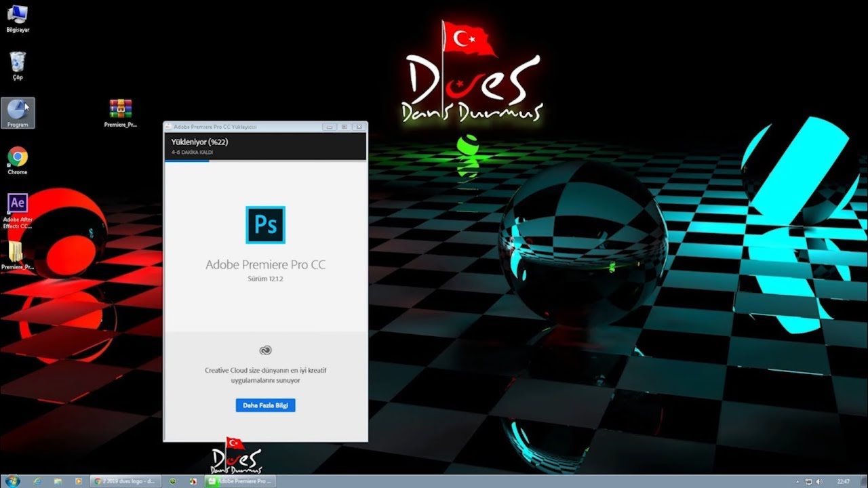Image resolution: width=868 pixels, height=488 pixels.
Task: Click the Creative Cloud description text
Action: (x=266, y=375)
